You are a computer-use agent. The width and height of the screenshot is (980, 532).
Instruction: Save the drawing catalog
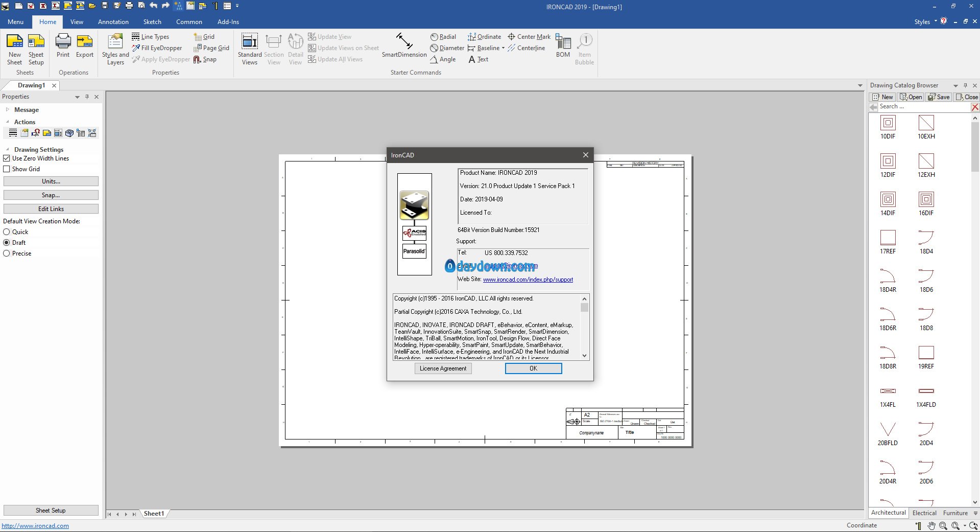[939, 97]
